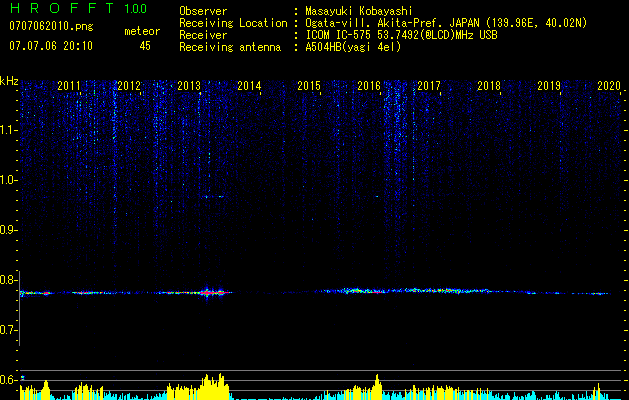This screenshot has width=629, height=400.
Task: Click the 2018 time axis marker
Action: [x=489, y=85]
